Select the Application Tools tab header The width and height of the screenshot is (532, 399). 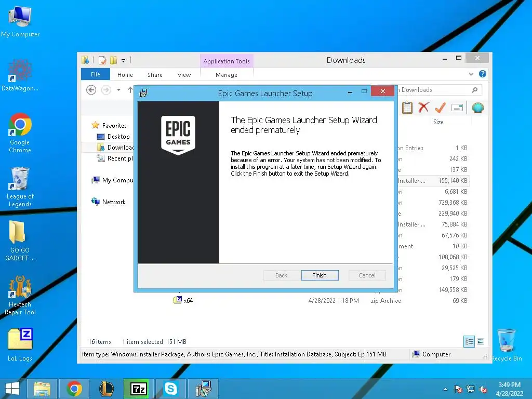tap(227, 61)
